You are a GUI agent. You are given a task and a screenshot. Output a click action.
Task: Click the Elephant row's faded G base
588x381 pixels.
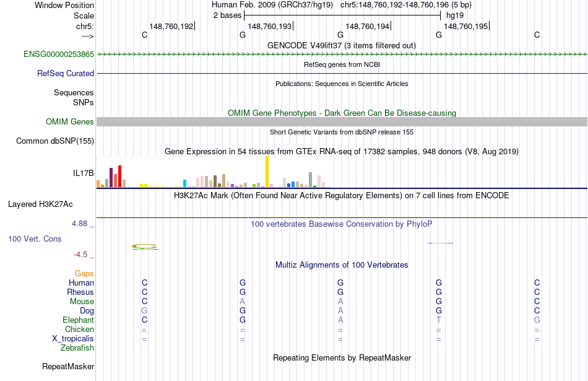[537, 320]
